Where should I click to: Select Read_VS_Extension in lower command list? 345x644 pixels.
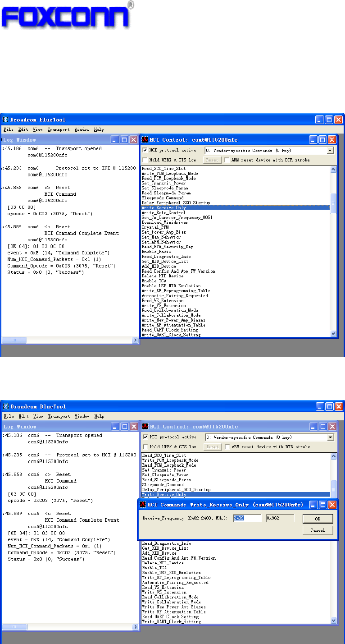click(x=163, y=587)
